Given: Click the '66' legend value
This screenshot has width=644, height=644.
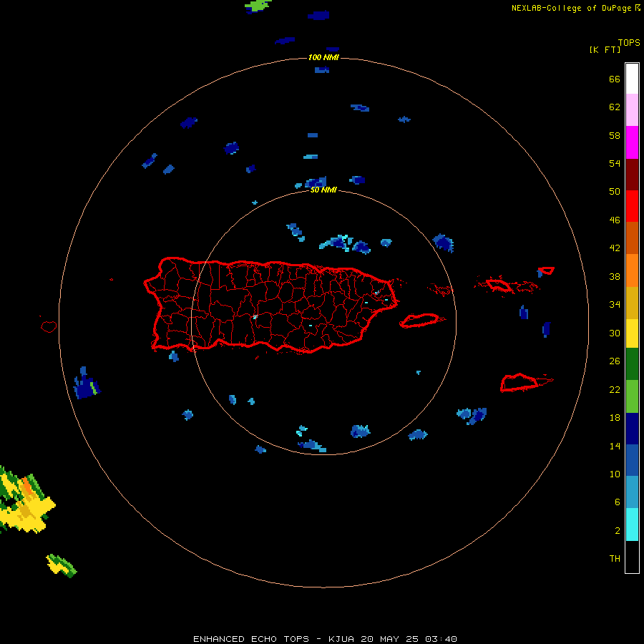Looking at the screenshot, I should [615, 79].
